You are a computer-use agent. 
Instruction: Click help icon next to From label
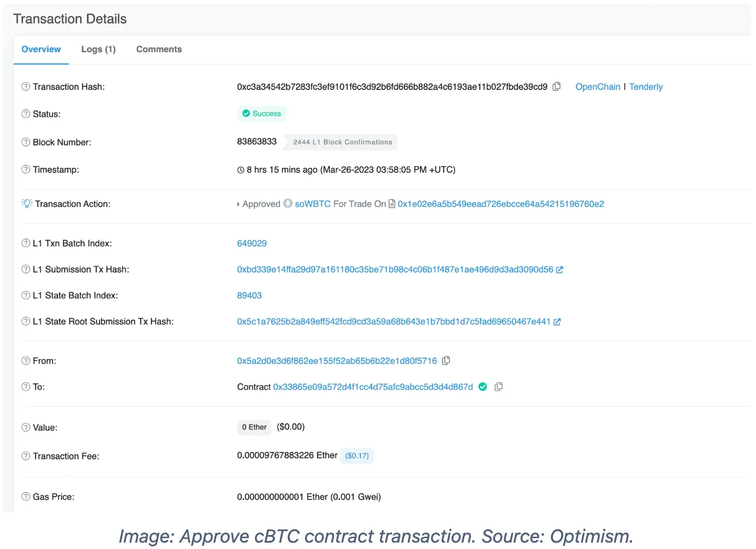[x=25, y=361]
